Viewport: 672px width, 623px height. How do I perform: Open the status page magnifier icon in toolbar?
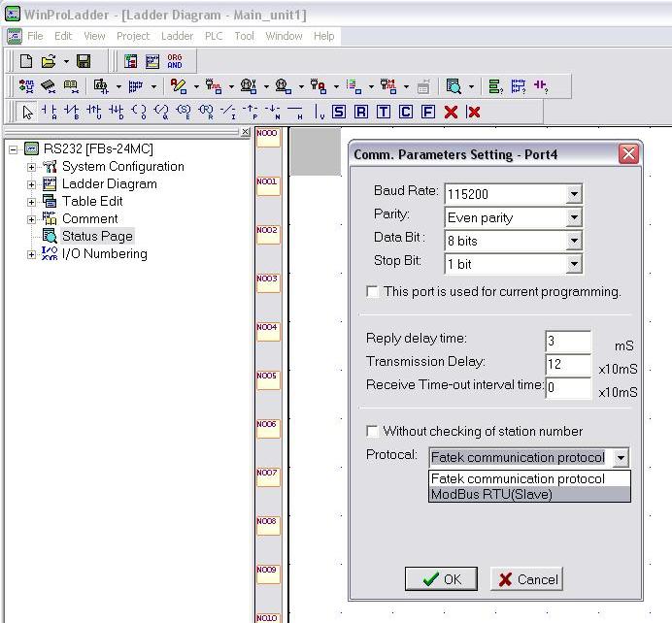454,86
